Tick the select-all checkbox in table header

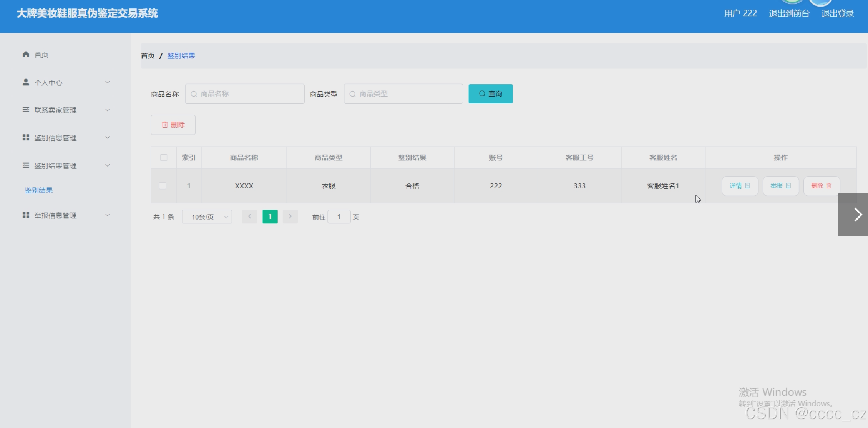pos(164,157)
